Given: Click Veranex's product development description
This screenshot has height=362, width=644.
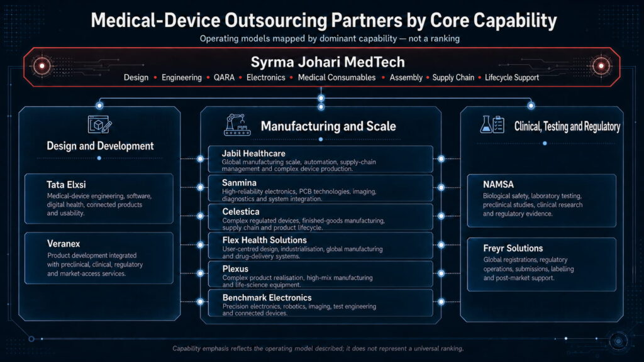Looking at the screenshot, I should click(x=95, y=265).
